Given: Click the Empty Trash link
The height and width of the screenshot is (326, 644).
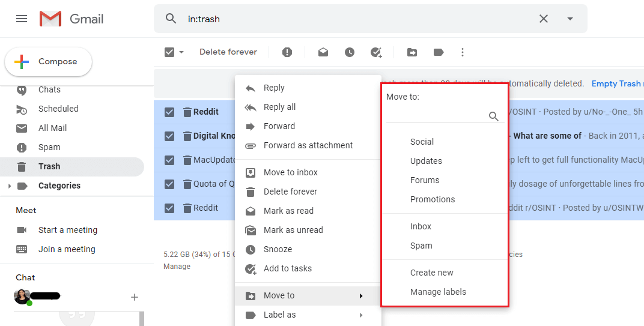Looking at the screenshot, I should click(616, 83).
